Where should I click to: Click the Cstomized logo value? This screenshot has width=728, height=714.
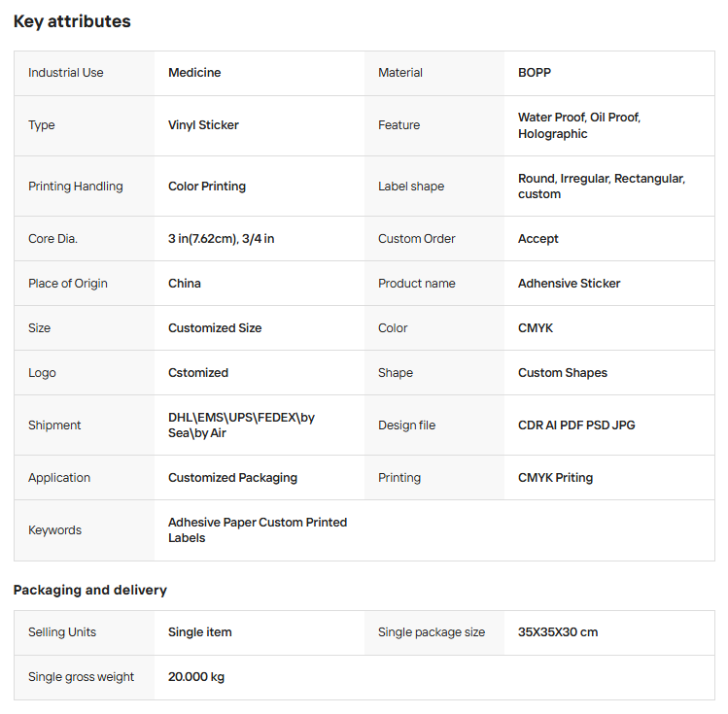pyautogui.click(x=198, y=373)
